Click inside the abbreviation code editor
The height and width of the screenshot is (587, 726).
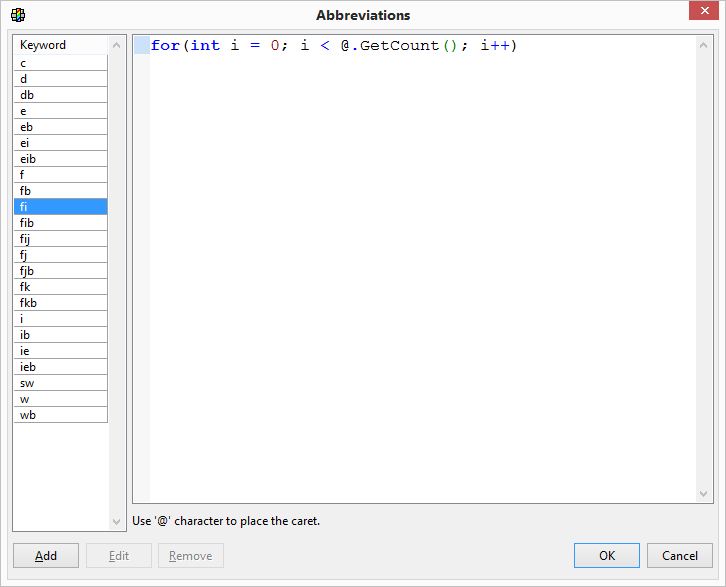coord(420,270)
